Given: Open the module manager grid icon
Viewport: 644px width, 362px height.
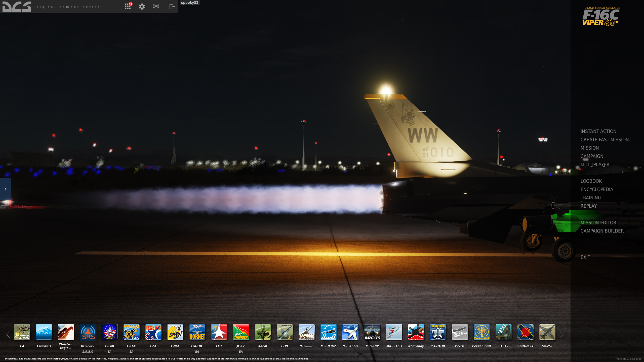Looking at the screenshot, I should (128, 7).
